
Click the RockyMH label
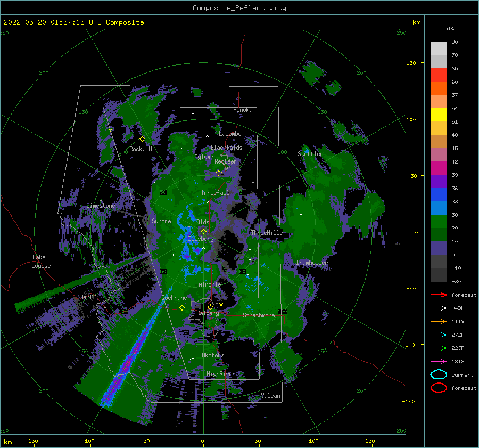coord(141,149)
